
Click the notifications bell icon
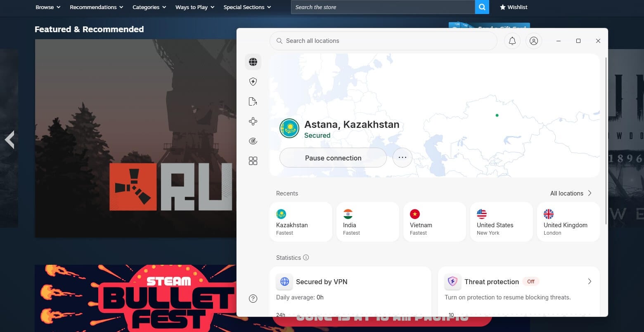click(512, 41)
